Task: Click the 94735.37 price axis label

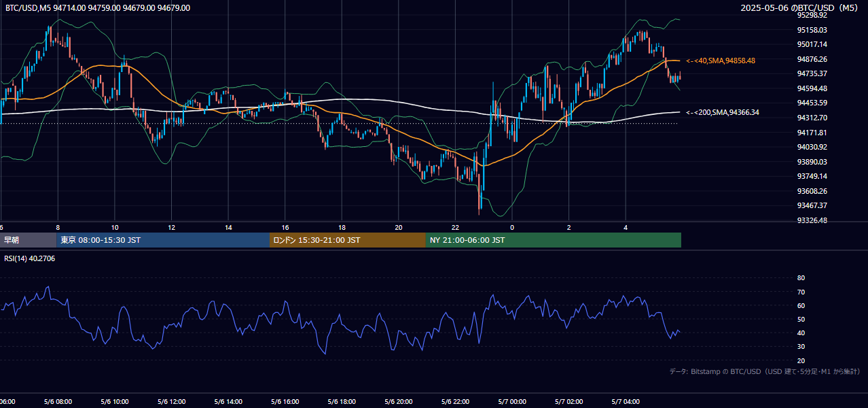Action: pyautogui.click(x=812, y=73)
